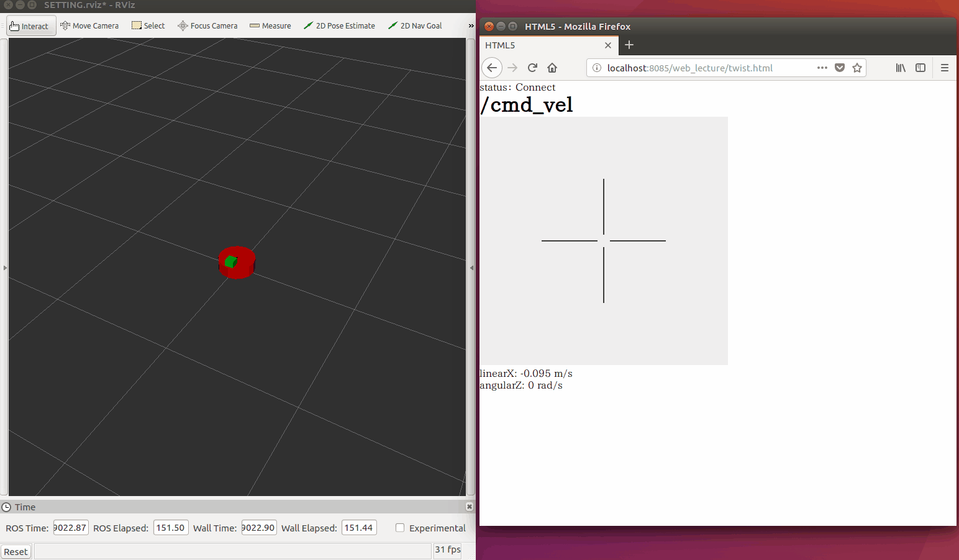This screenshot has height=560, width=959.
Task: Minimize the Firefox window
Action: pos(501,26)
